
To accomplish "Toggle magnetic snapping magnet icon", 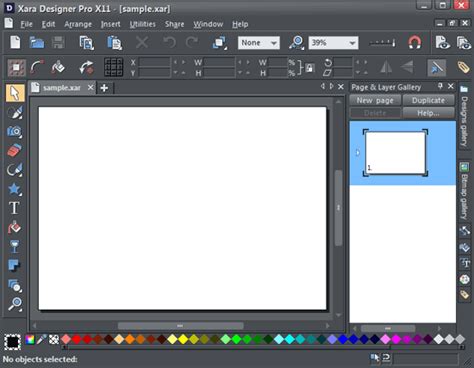I will coord(415,43).
